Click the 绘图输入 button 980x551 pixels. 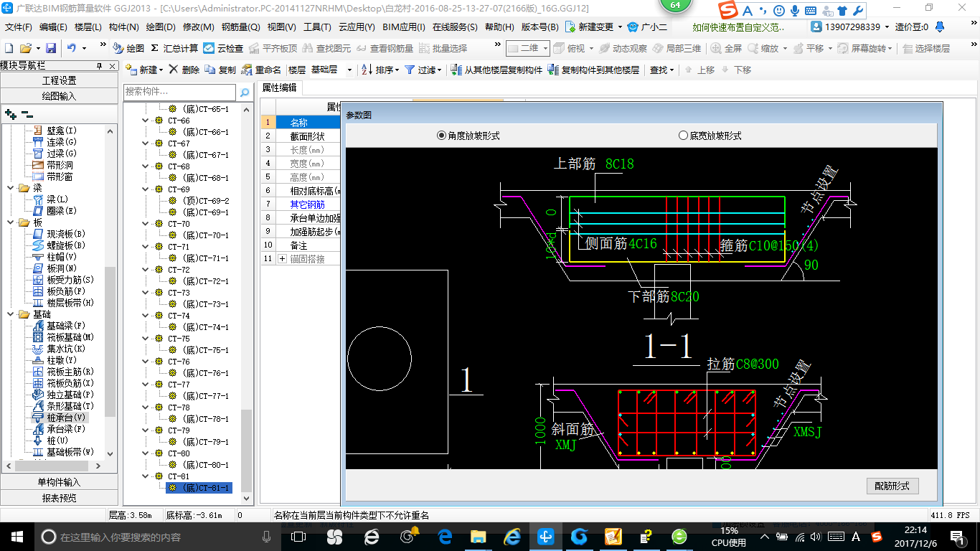point(59,96)
